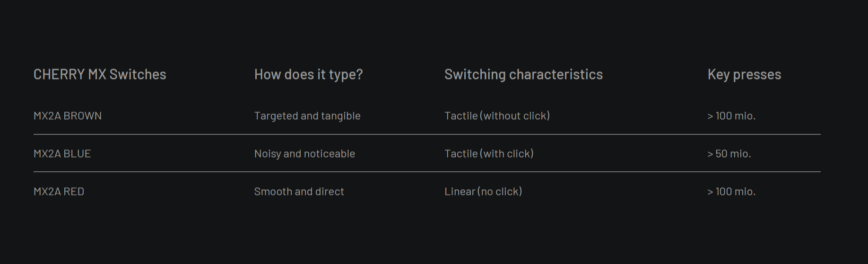Click the Smooth and direct text
Viewport: 868px width, 264px height.
click(x=299, y=192)
